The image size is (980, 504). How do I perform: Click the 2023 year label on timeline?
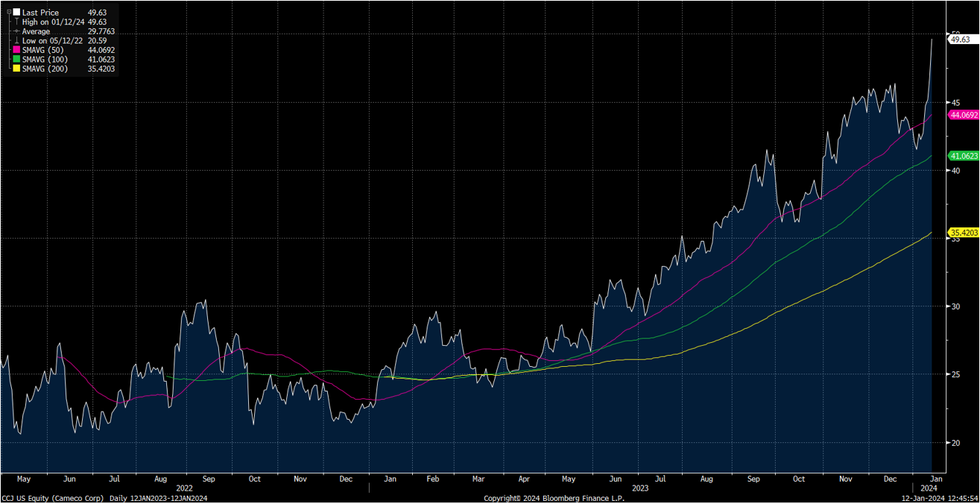pyautogui.click(x=639, y=488)
